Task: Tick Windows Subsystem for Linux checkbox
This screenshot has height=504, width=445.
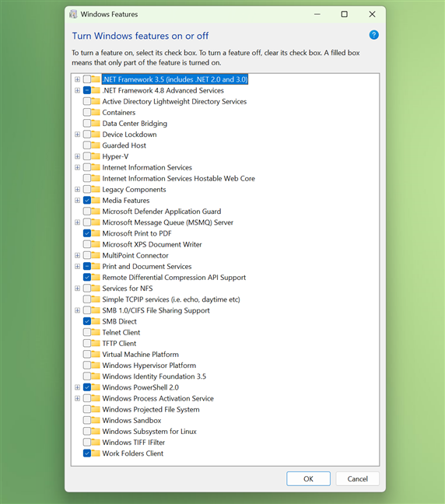Action: click(x=87, y=432)
